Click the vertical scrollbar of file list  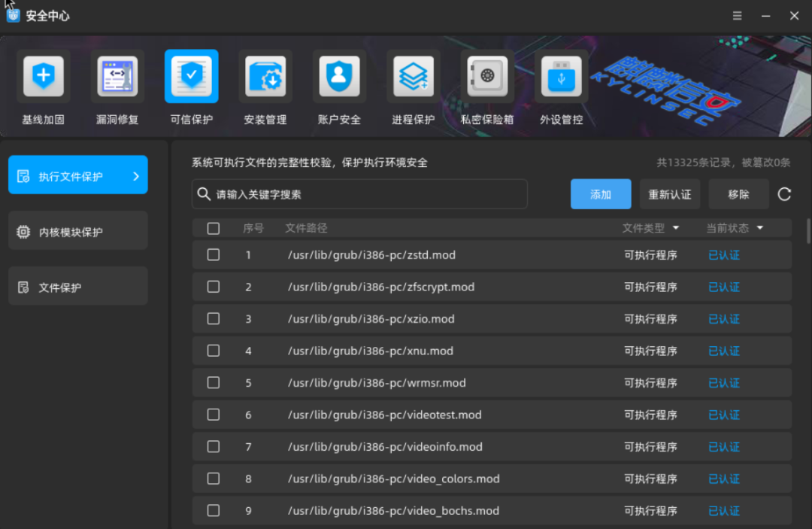pyautogui.click(x=808, y=231)
